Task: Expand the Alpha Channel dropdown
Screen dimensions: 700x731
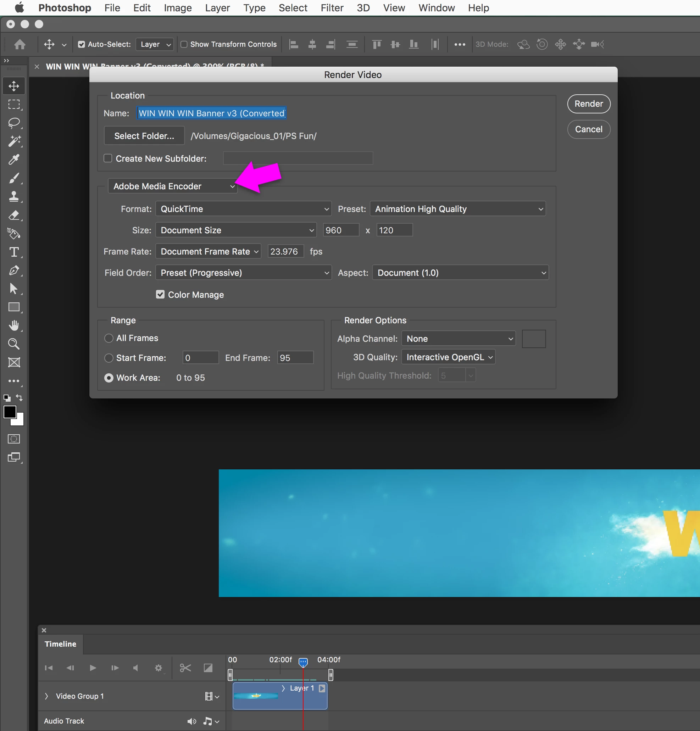Action: click(x=458, y=339)
